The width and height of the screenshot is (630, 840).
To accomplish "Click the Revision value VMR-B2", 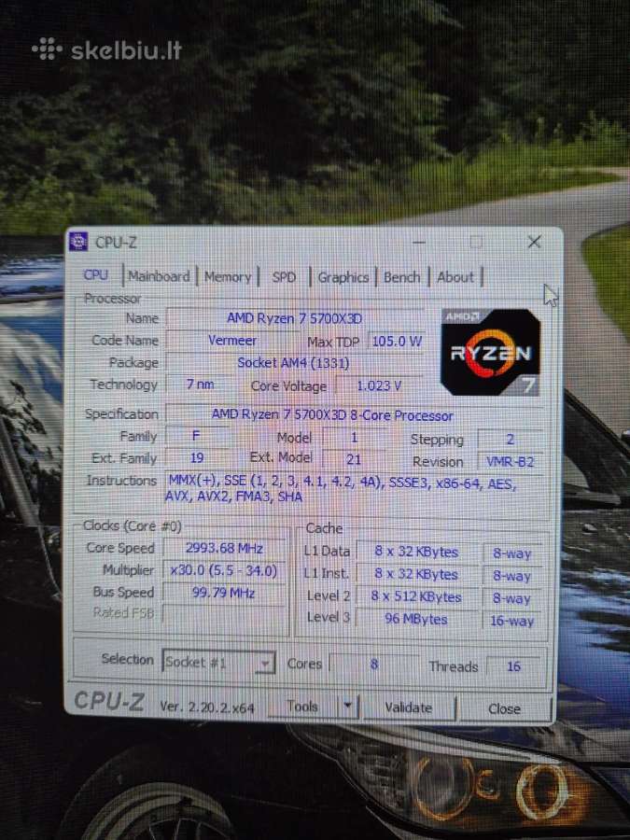I will tap(510, 461).
